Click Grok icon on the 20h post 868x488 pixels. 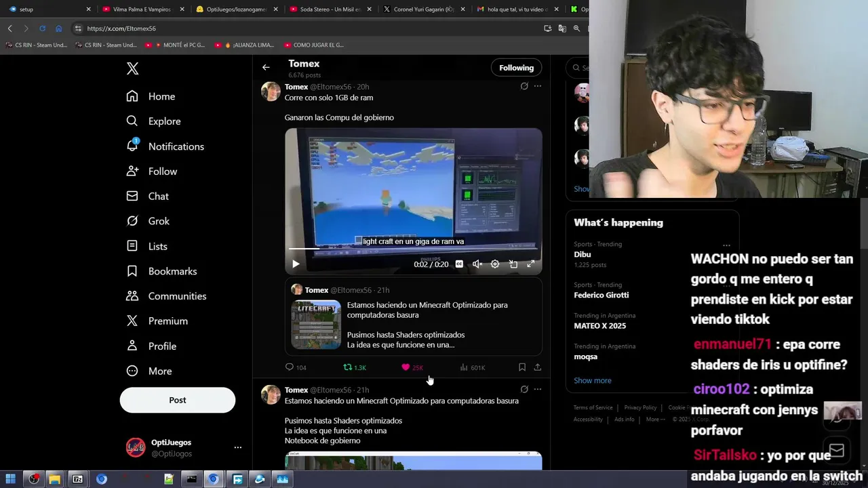(524, 86)
